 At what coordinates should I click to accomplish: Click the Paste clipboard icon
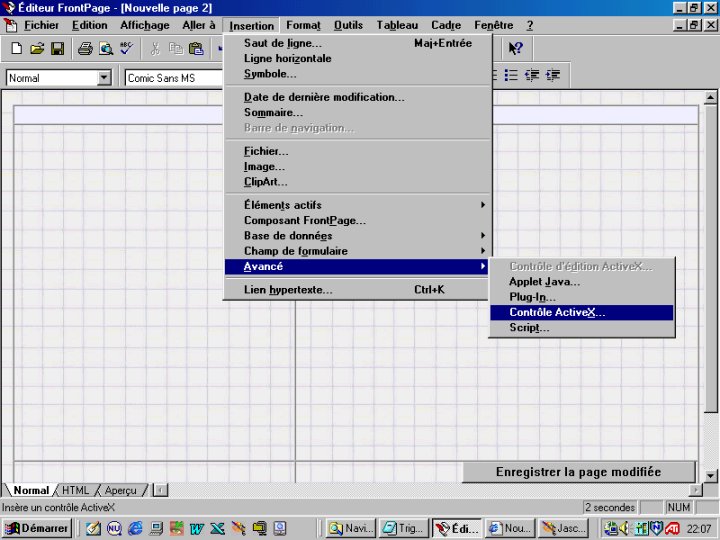coord(197,48)
